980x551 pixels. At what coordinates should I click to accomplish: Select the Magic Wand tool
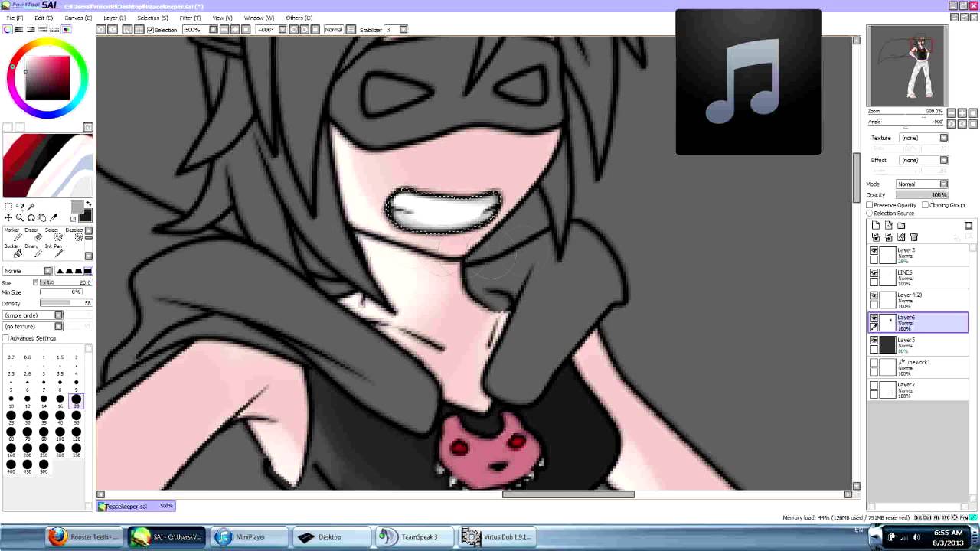point(31,207)
